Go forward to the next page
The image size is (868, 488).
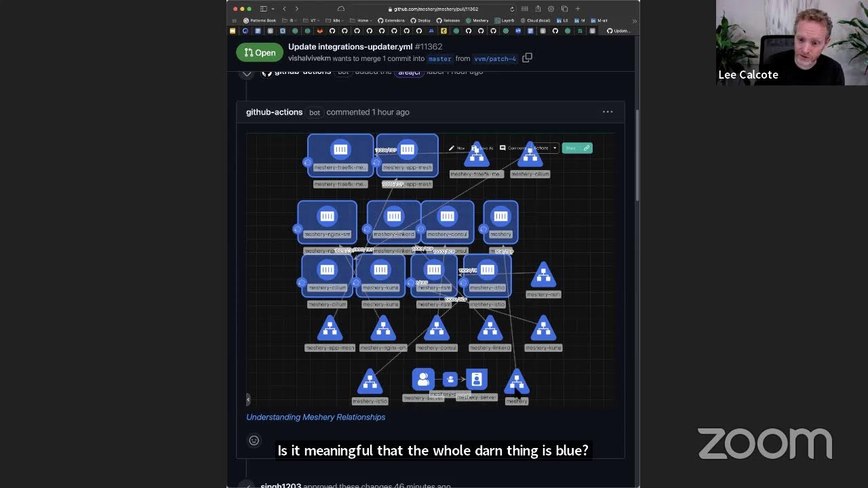(296, 9)
